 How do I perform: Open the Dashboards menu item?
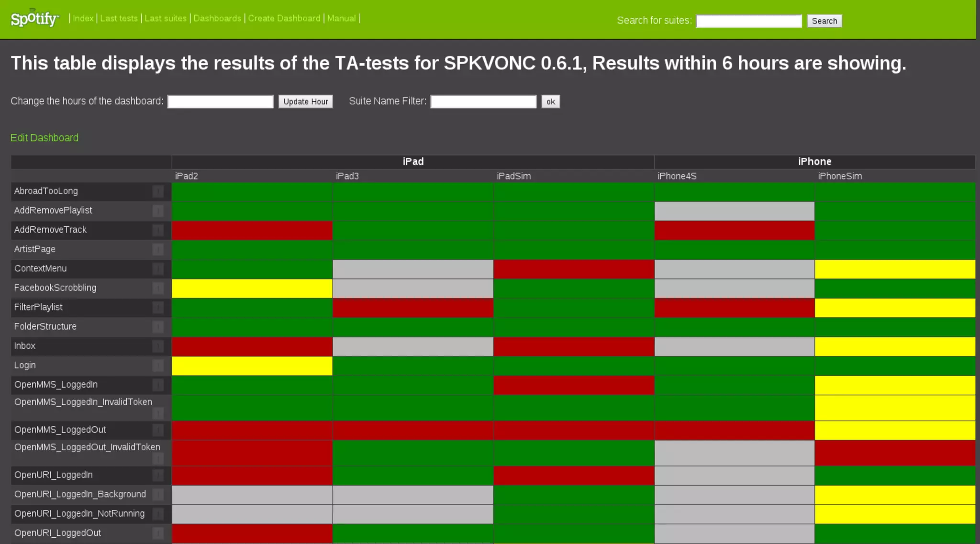pyautogui.click(x=217, y=18)
